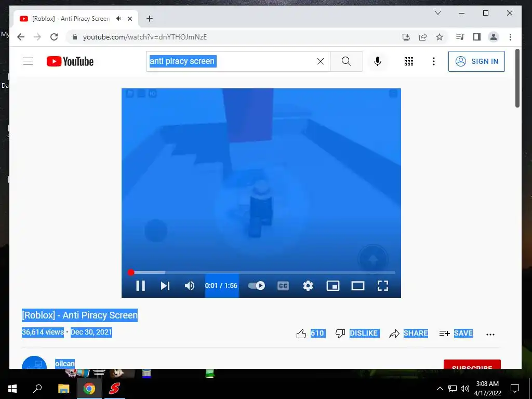
Task: Open Windows taskbar search
Action: coord(37,388)
